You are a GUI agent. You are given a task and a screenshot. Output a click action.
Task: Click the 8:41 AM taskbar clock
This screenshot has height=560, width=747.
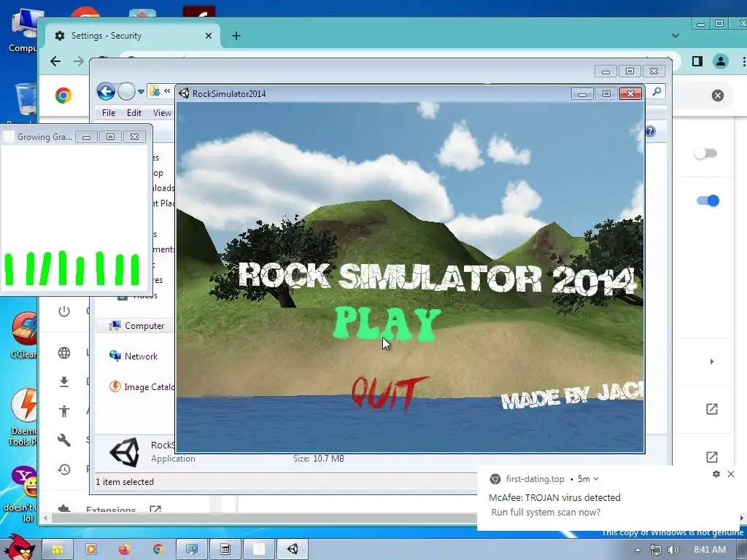pos(710,550)
